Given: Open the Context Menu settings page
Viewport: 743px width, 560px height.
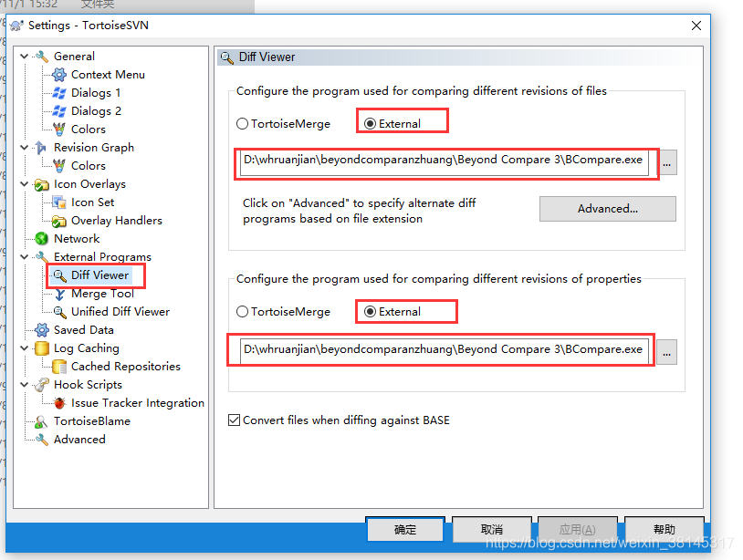Looking at the screenshot, I should [x=108, y=75].
